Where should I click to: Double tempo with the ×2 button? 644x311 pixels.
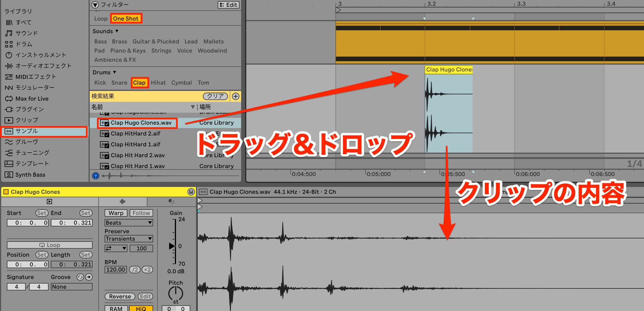click(x=147, y=270)
